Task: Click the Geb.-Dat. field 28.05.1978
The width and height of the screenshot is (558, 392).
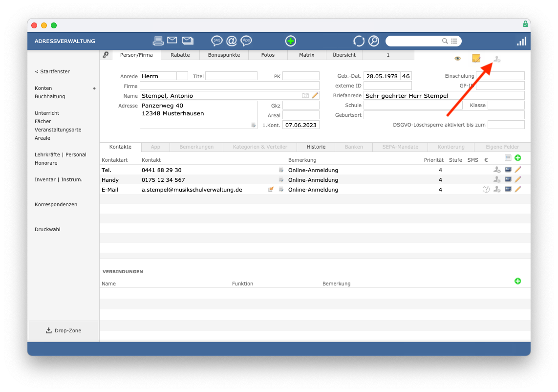Action: click(x=382, y=76)
